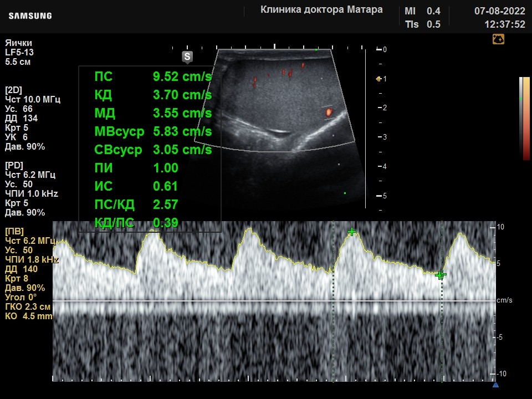
Task: Click the Чст 10.0 МГц frequency value
Action: 33,99
